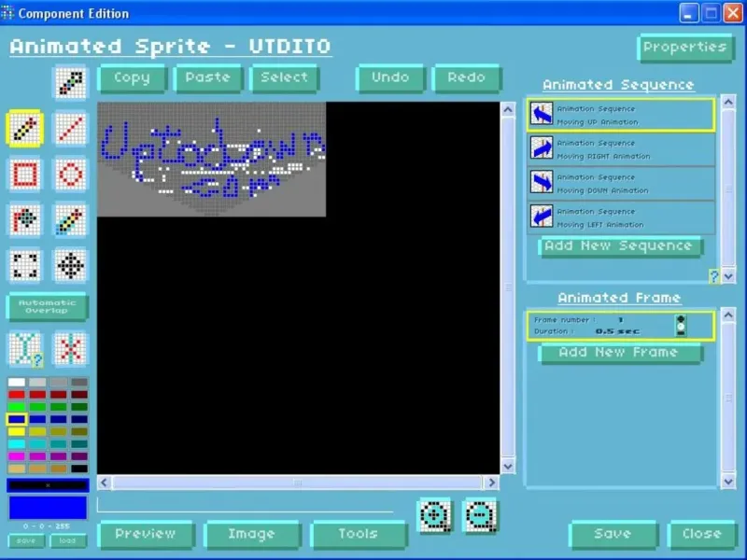Image resolution: width=747 pixels, height=560 pixels.
Task: Click the traffic light icon in frame 1
Action: click(x=681, y=326)
